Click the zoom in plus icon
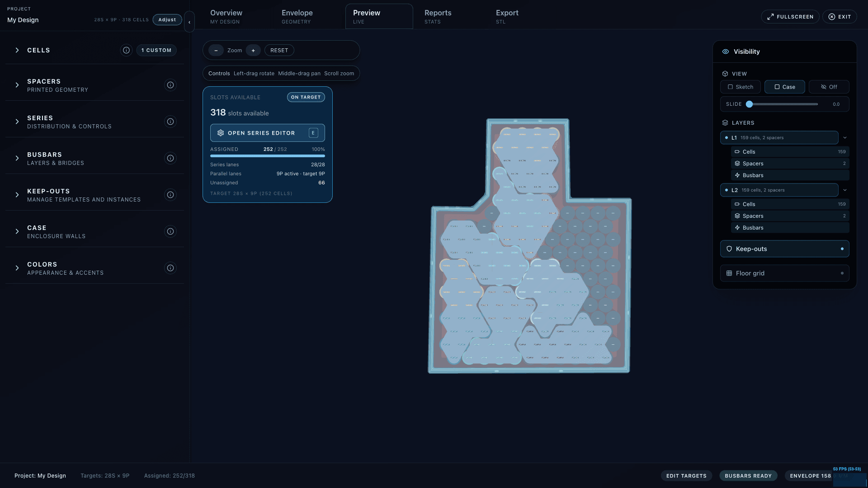The width and height of the screenshot is (868, 488). point(253,51)
